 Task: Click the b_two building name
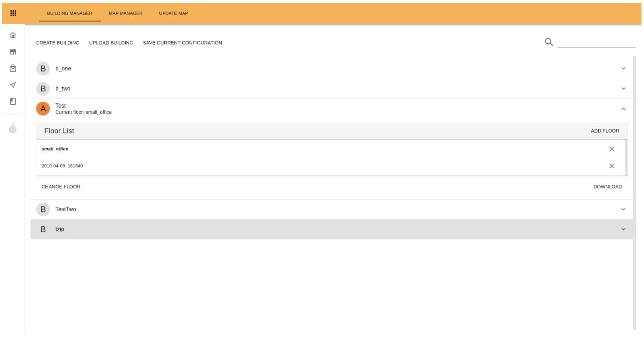point(63,89)
